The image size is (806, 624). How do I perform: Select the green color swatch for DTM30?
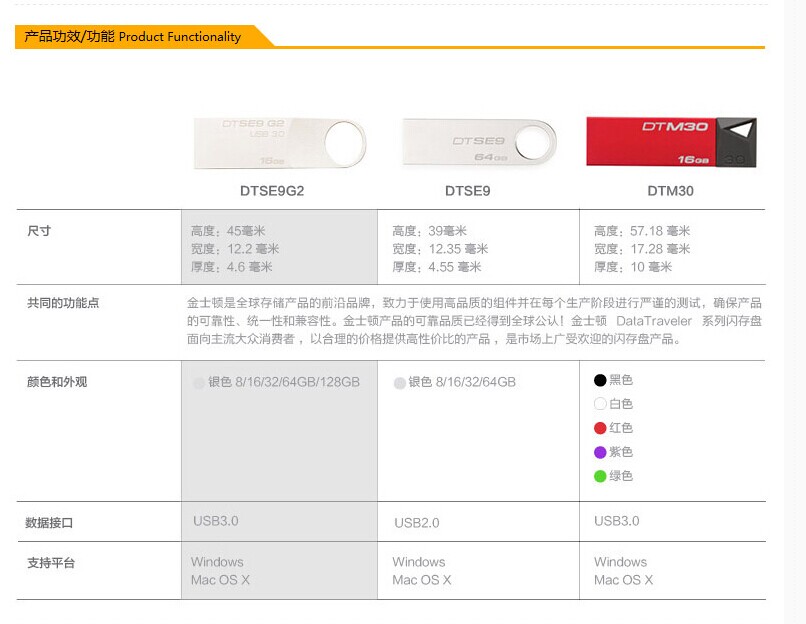(600, 476)
